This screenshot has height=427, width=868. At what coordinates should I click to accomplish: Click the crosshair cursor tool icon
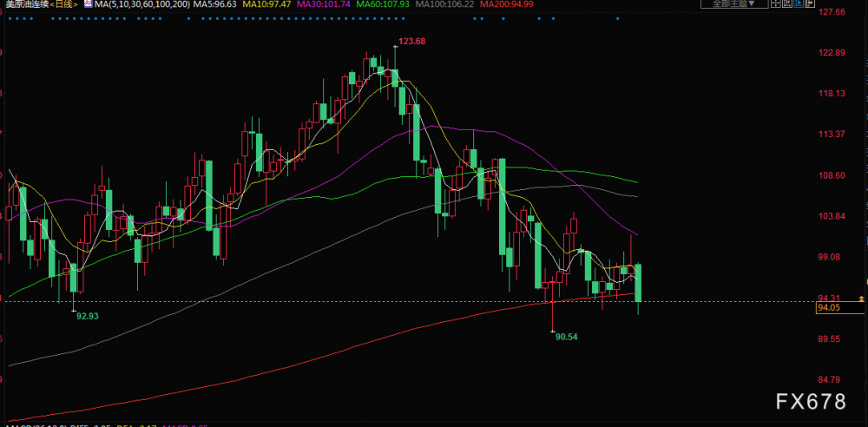pyautogui.click(x=775, y=3)
